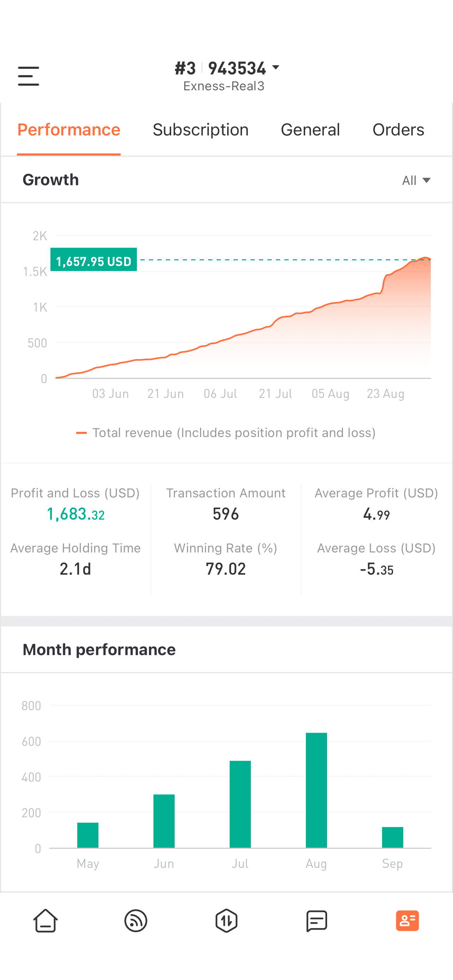This screenshot has height=980, width=453.
Task: Open the signal feed radar icon
Action: (136, 921)
